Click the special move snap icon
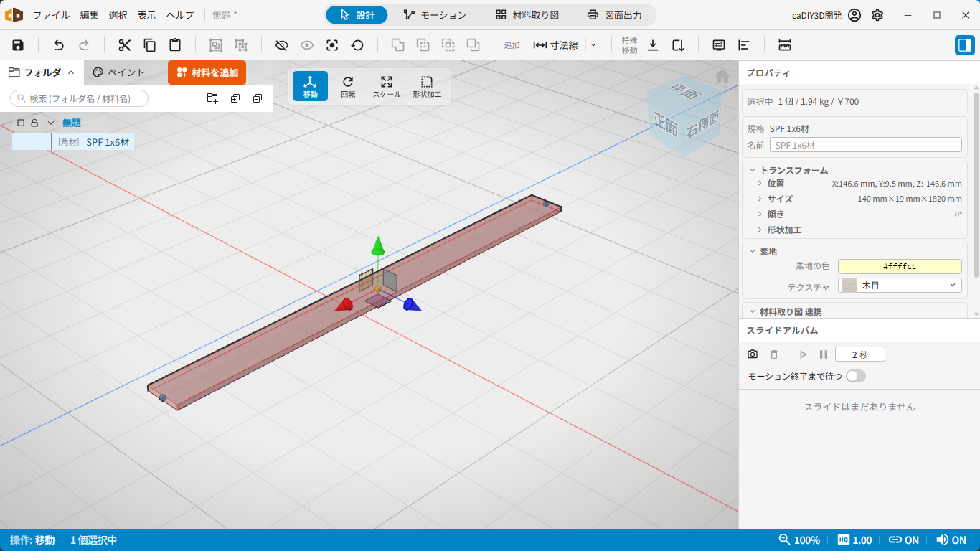 pyautogui.click(x=678, y=45)
